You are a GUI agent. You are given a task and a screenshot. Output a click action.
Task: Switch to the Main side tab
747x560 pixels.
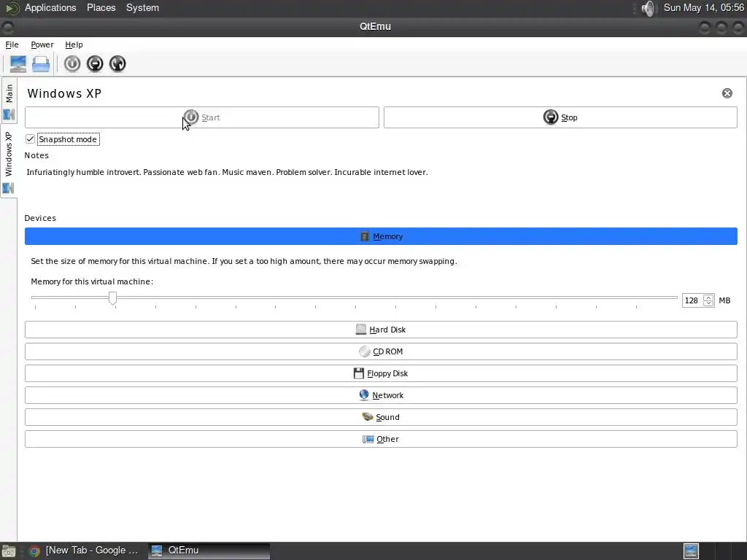tap(9, 101)
